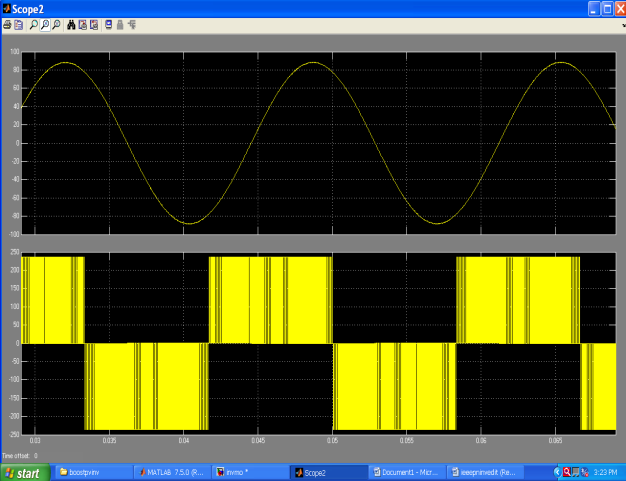Close the Scope2 window
Image resolution: width=626 pixels, height=481 pixels.
(616, 8)
